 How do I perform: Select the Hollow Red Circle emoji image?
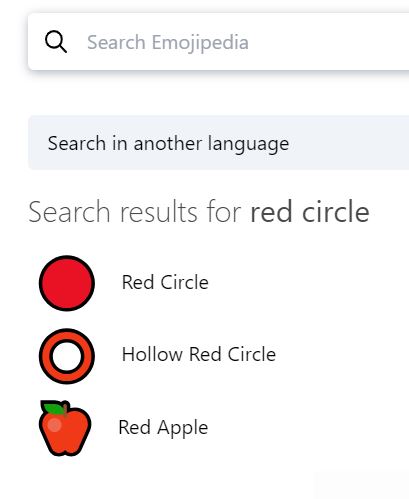(x=67, y=356)
